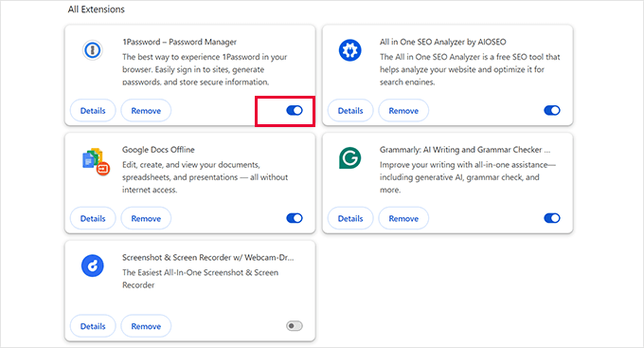The image size is (644, 348).
Task: Click the 1Password extension icon
Action: (x=93, y=50)
